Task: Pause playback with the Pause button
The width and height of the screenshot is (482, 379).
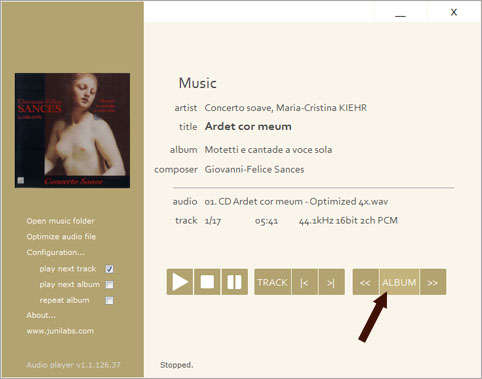Action: [234, 282]
